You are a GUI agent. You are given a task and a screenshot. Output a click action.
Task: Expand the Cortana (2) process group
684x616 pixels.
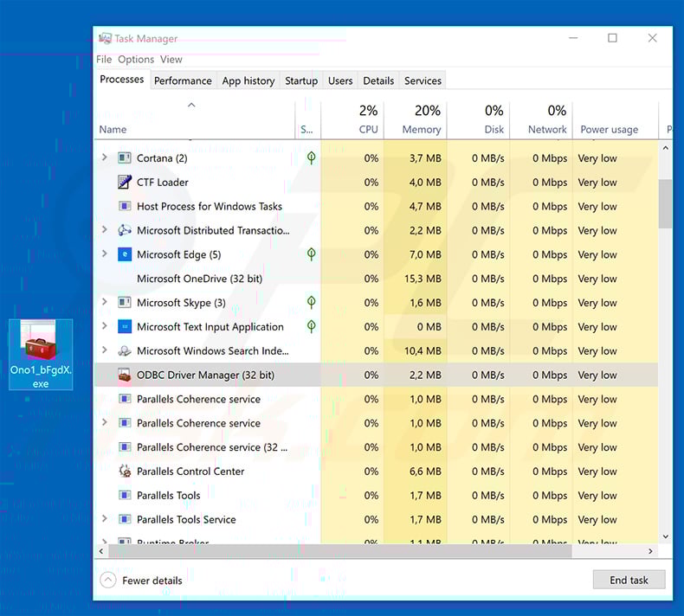tap(104, 157)
